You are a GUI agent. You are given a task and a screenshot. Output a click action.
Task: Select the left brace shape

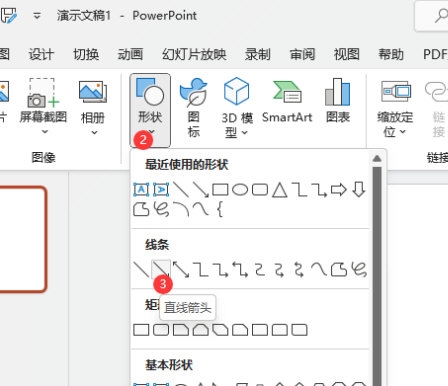[x=220, y=210]
